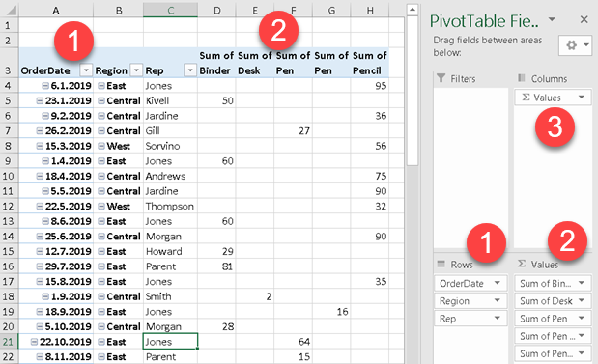Collapse East region in row 4
This screenshot has width=598, height=364.
[101, 86]
